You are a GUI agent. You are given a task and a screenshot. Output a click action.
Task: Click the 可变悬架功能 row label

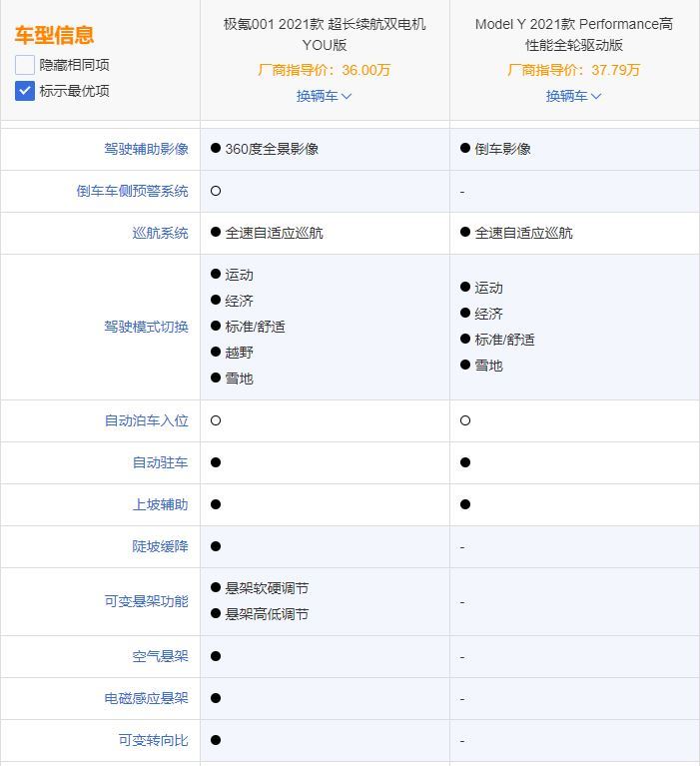coord(146,601)
